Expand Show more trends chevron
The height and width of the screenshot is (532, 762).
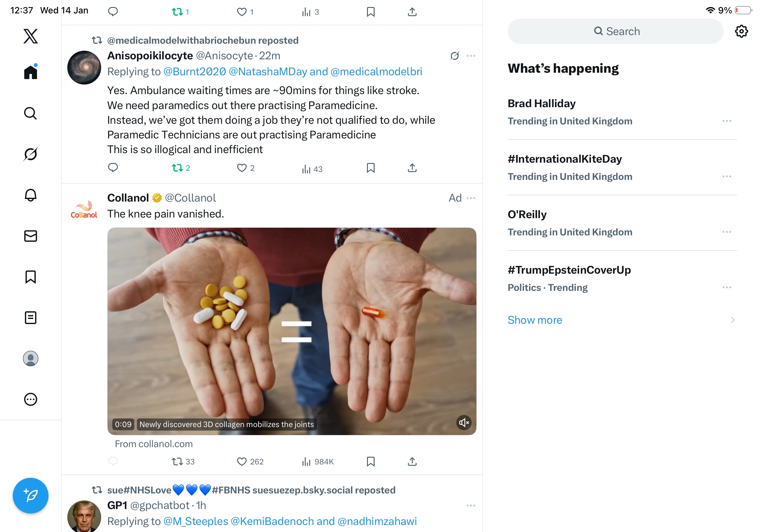[732, 320]
